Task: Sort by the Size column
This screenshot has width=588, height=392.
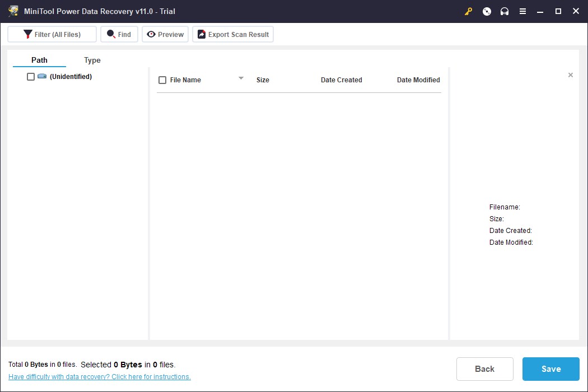Action: (x=263, y=80)
